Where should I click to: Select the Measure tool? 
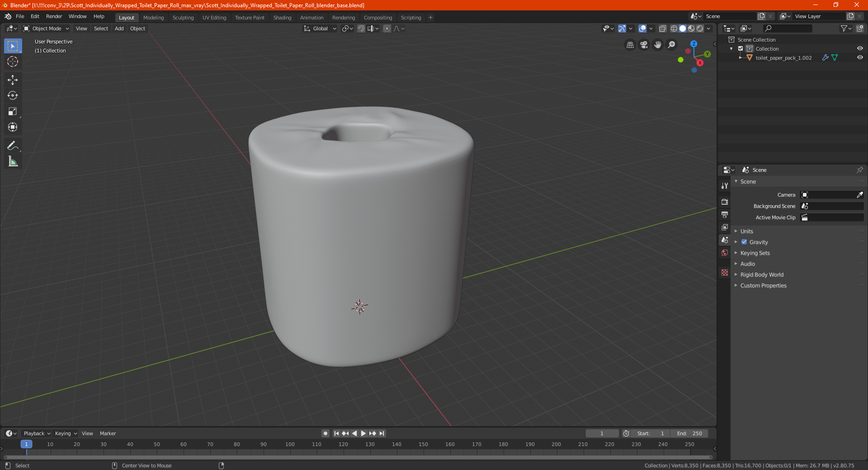click(x=13, y=161)
